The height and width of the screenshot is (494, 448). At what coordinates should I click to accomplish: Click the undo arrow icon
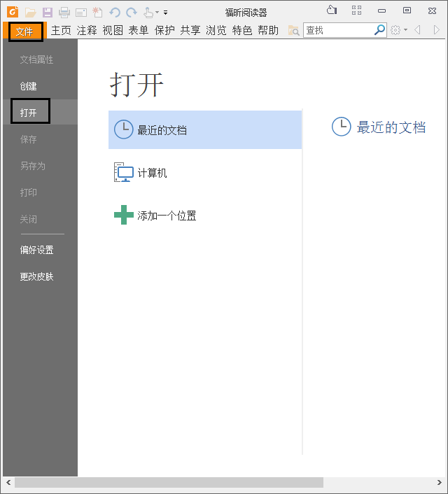coord(115,12)
